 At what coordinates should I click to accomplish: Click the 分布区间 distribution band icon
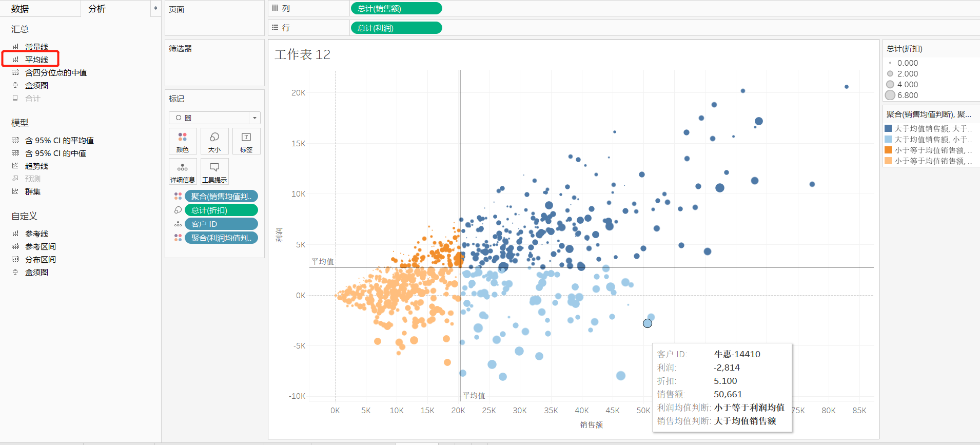(15, 259)
